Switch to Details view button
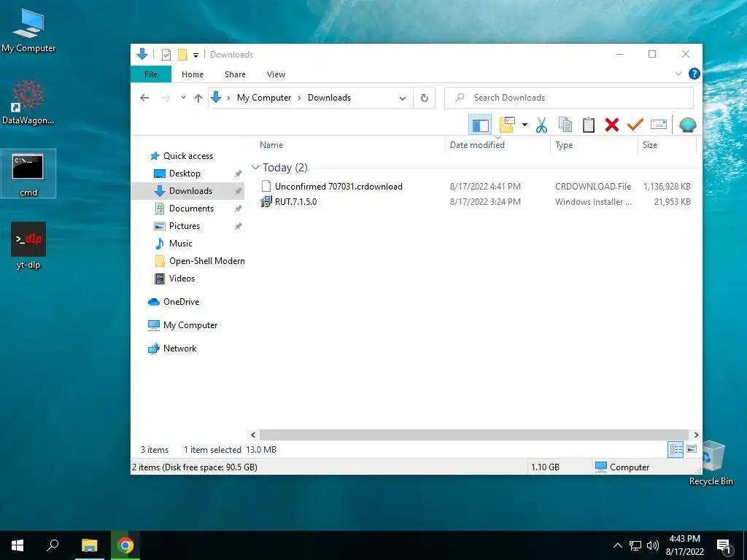747x560 pixels. [676, 449]
